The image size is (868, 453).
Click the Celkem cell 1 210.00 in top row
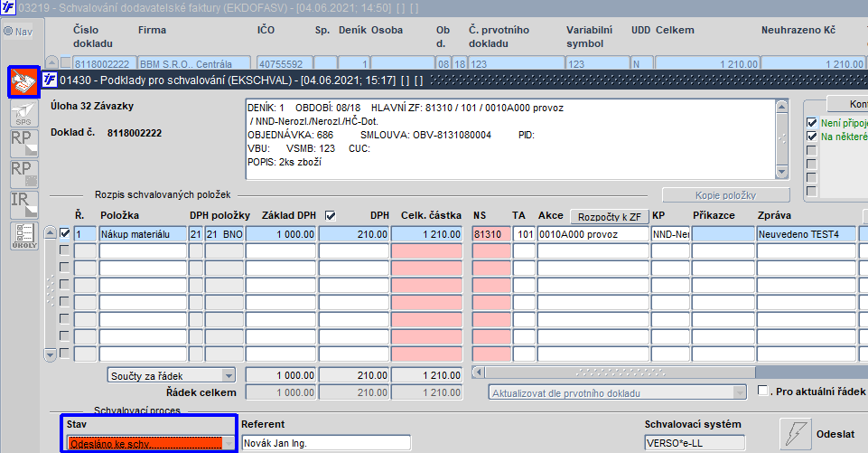(707, 63)
